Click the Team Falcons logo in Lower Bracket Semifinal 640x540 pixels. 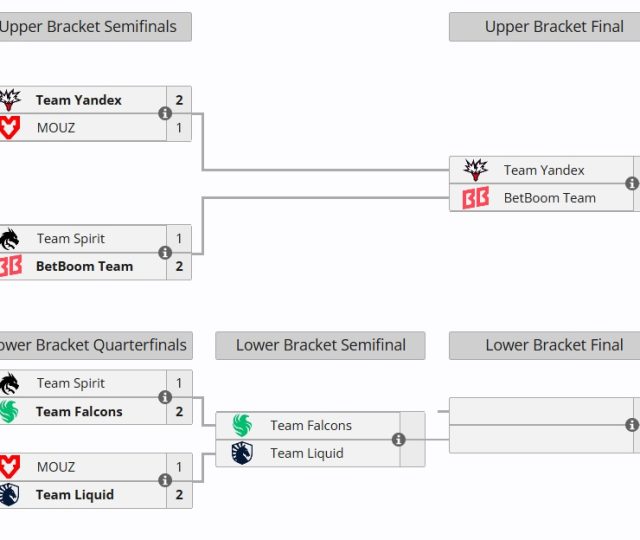coord(242,426)
